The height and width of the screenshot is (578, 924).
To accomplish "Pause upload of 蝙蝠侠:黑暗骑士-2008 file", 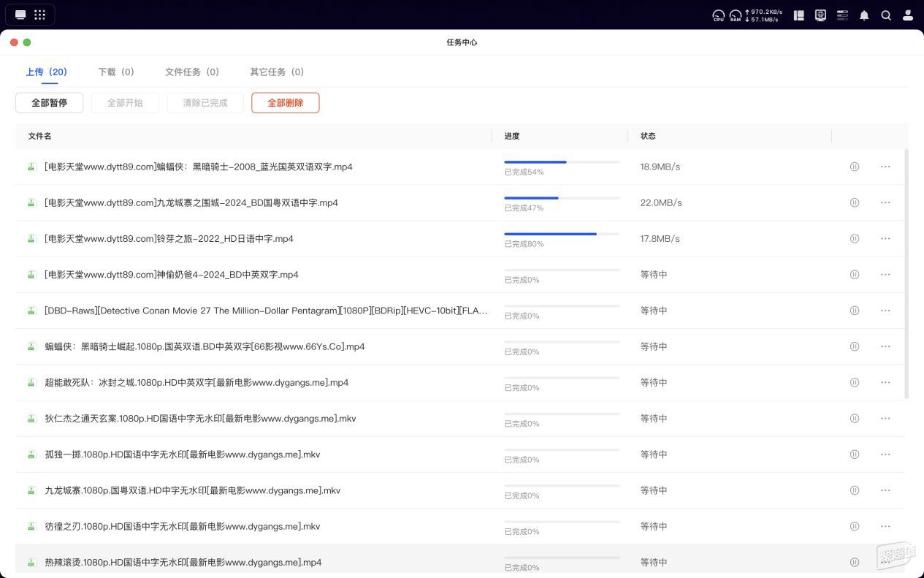I will tap(855, 167).
